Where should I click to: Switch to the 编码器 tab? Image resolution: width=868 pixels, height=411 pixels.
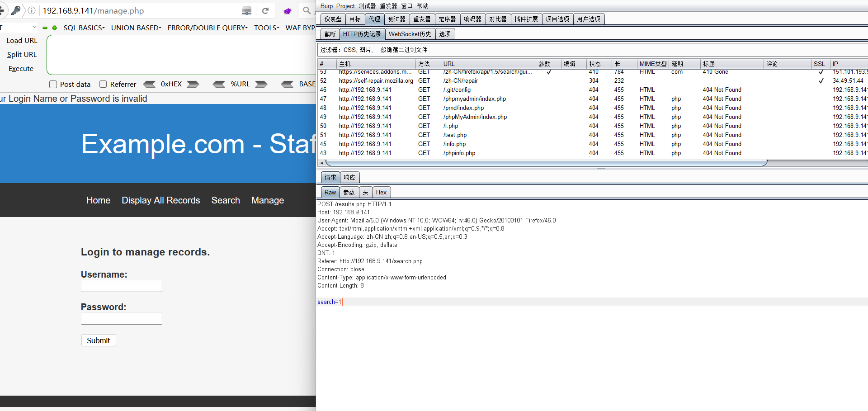[x=472, y=19]
